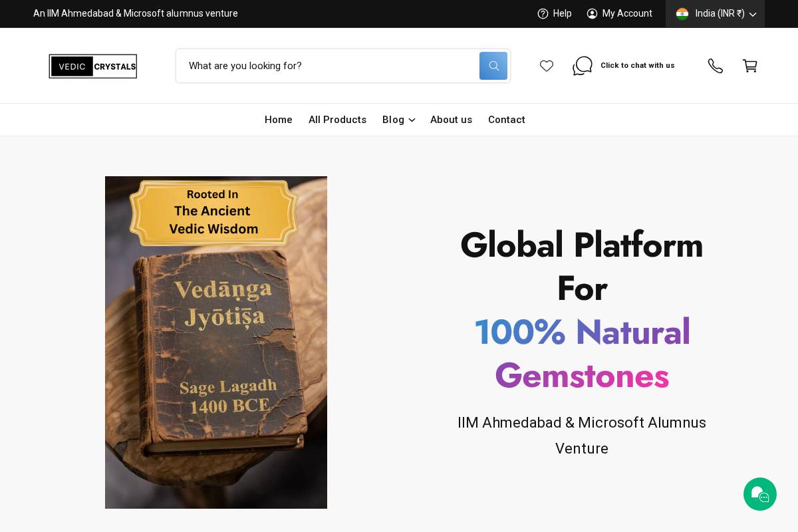
Task: Go to the Home menu item
Action: (279, 120)
